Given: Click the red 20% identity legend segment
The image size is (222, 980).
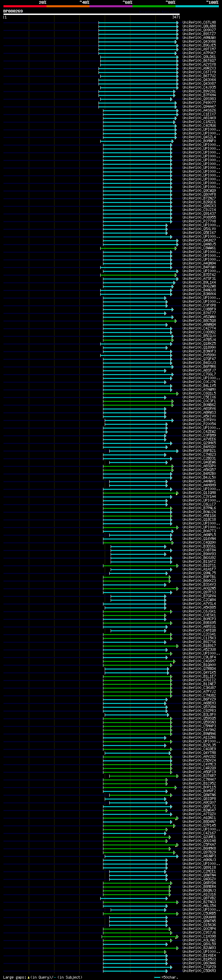Looking at the screenshot, I should tap(25, 6).
